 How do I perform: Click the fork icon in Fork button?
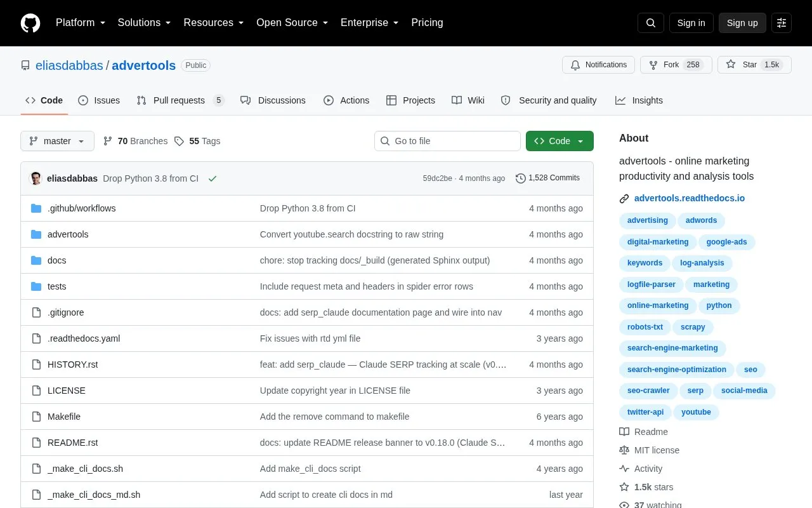[x=653, y=65]
